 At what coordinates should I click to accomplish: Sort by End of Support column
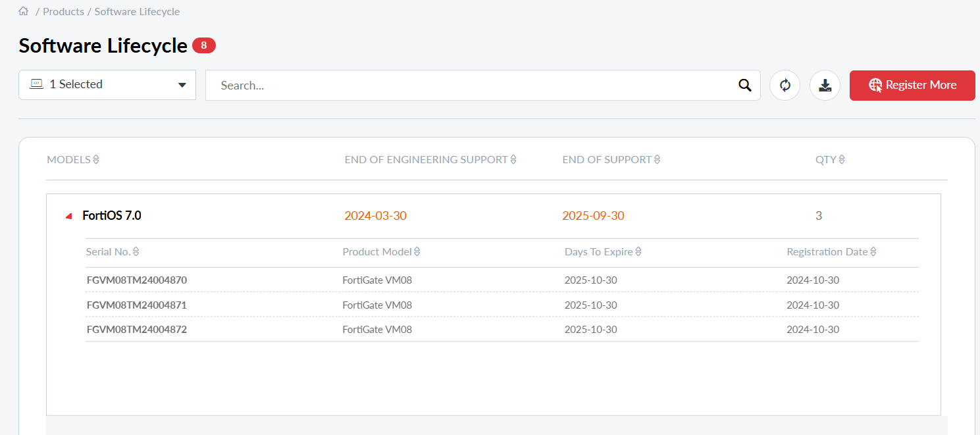pos(611,159)
